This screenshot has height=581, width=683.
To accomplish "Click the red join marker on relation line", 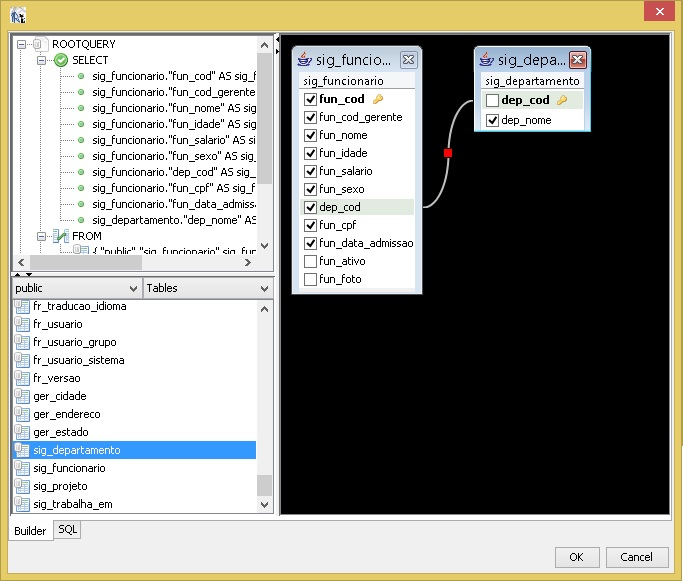I will pyautogui.click(x=448, y=153).
